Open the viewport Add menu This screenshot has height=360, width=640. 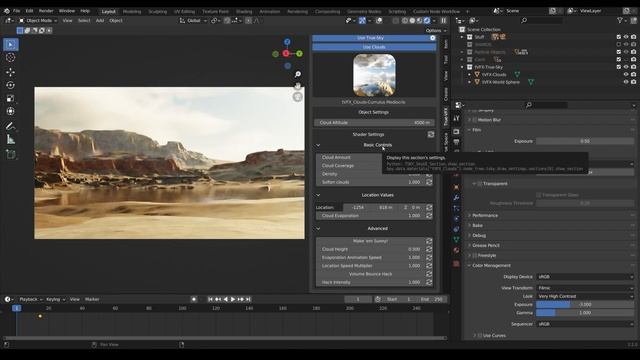point(100,20)
